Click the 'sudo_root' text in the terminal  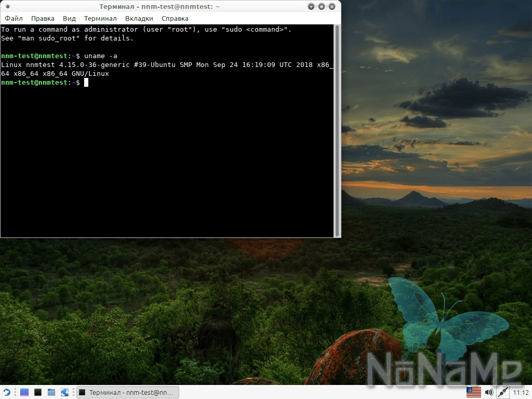point(57,38)
